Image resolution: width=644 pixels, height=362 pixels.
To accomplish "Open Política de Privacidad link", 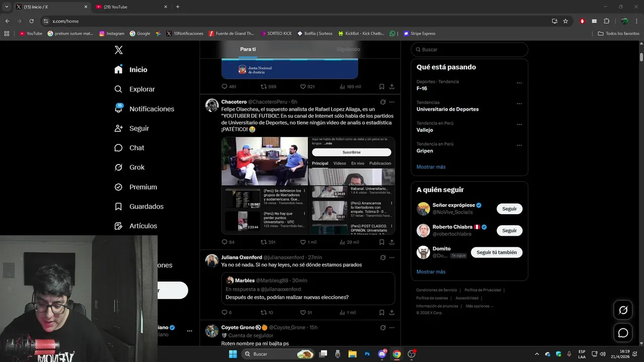I will (x=482, y=290).
